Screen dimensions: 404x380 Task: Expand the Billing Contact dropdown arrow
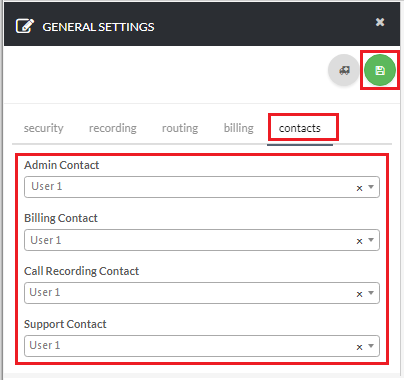(x=371, y=240)
